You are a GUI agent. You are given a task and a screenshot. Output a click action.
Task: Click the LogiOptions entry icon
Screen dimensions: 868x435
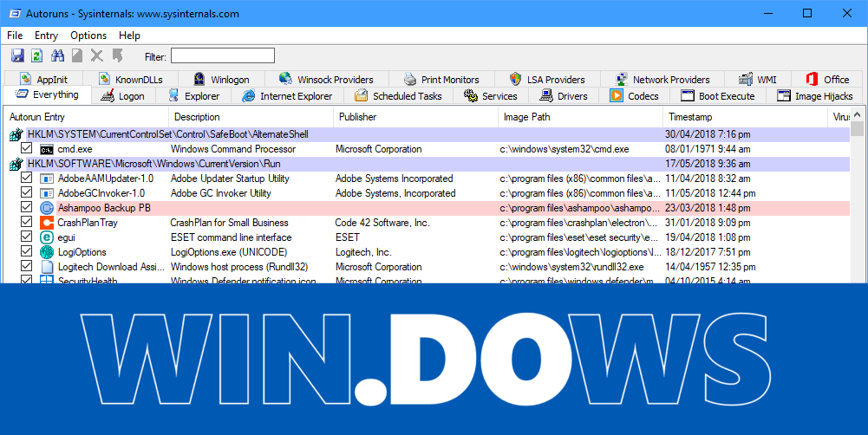point(47,252)
